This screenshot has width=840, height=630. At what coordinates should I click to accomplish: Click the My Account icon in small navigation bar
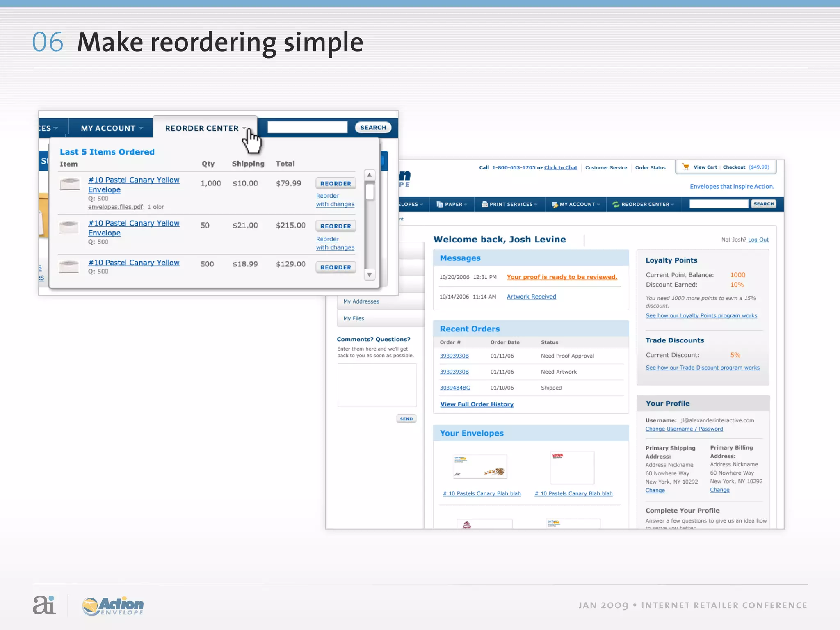(x=555, y=204)
